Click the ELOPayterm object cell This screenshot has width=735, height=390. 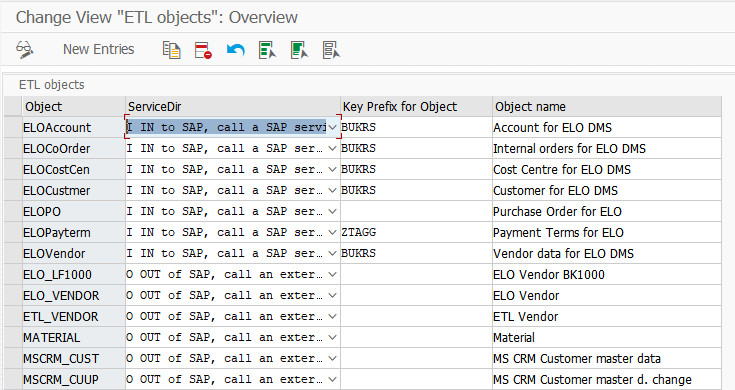click(x=74, y=232)
